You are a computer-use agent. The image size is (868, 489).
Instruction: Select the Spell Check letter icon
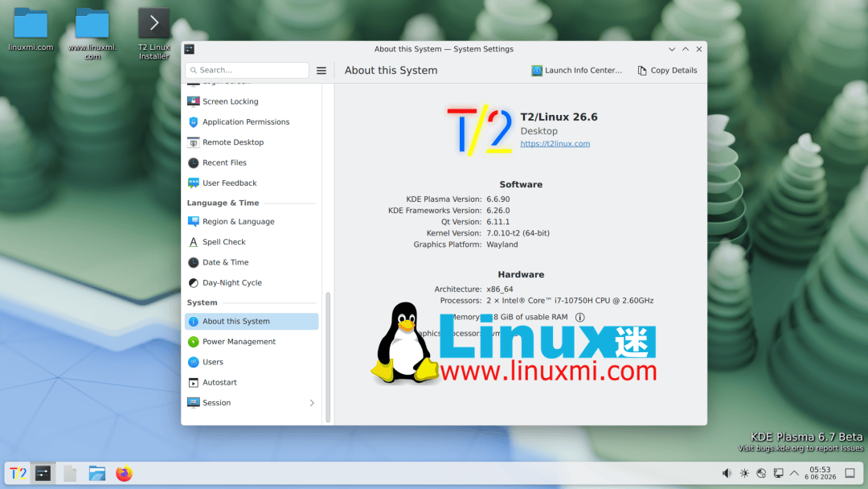[x=193, y=242]
